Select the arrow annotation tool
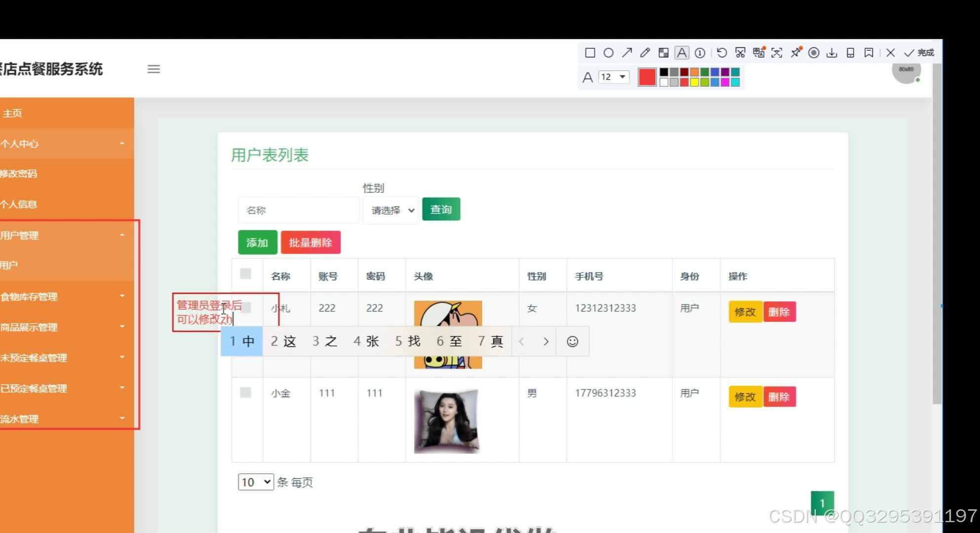 point(627,53)
